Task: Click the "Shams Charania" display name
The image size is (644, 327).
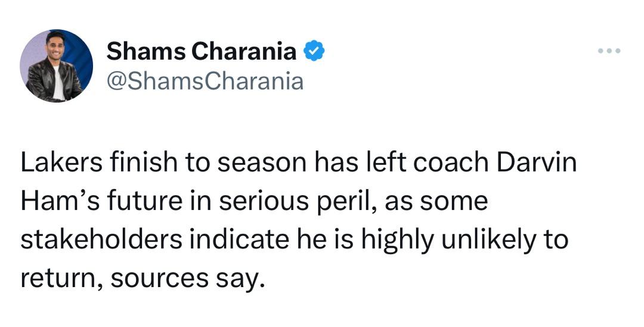Action: 201,52
